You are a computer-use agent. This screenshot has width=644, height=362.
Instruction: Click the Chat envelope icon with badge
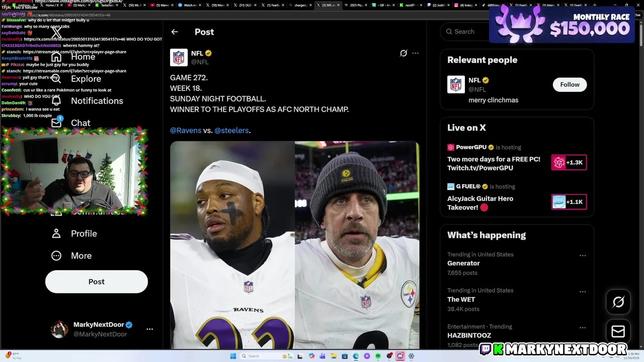57,122
